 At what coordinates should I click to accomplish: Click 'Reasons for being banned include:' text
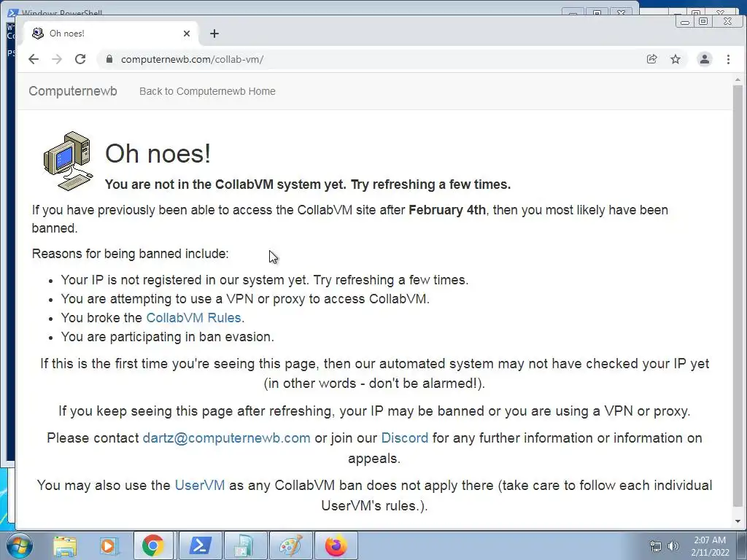130,253
